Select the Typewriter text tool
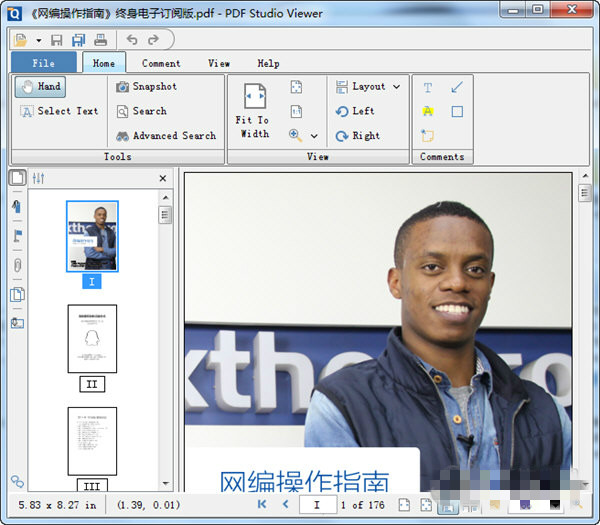Screen dimensions: 600x525 point(428,88)
